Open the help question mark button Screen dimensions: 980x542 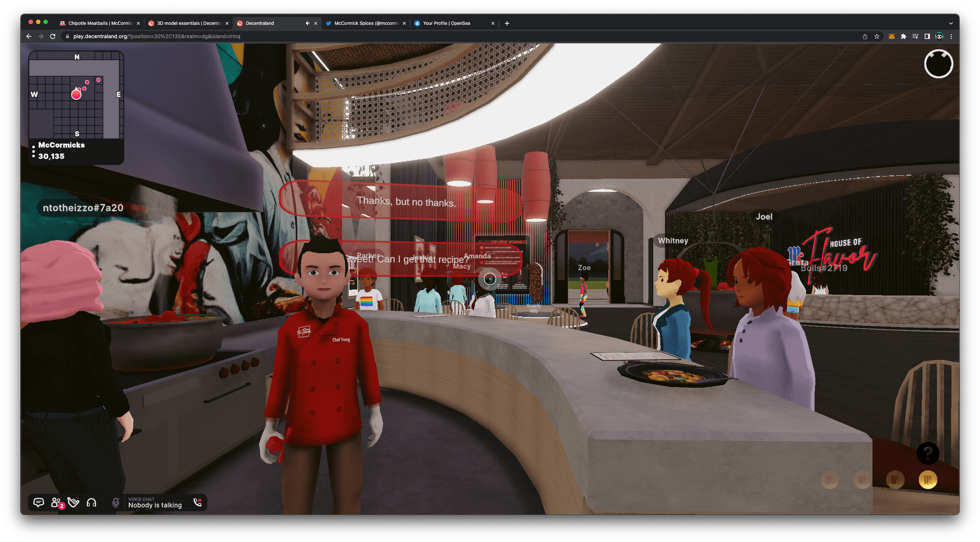[x=928, y=453]
